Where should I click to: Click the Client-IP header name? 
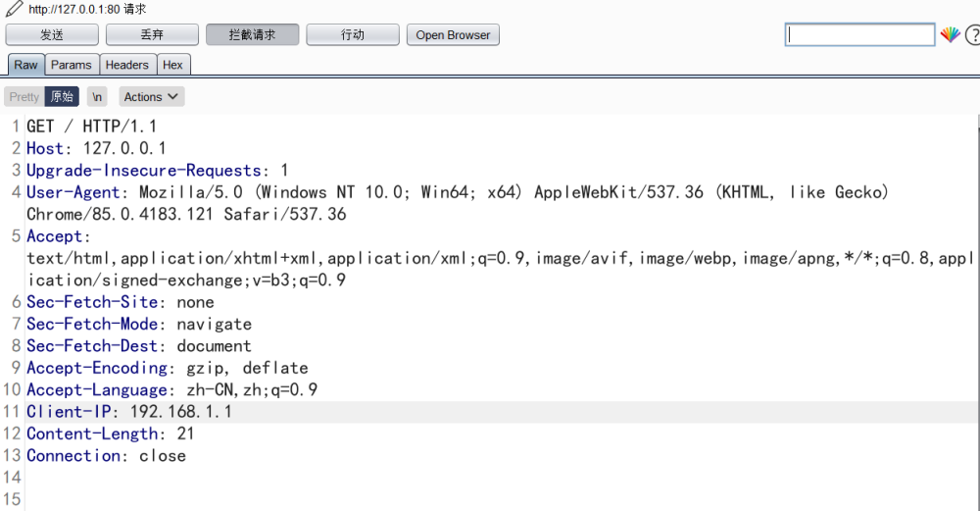[x=69, y=412]
